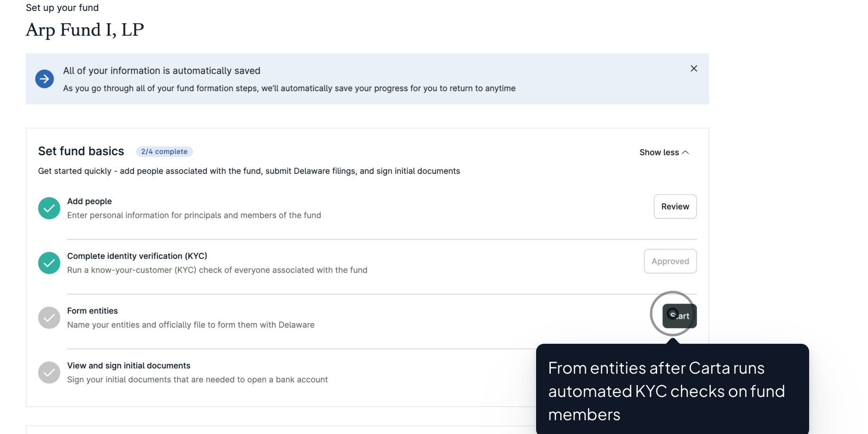The height and width of the screenshot is (434, 868).
Task: Click the 2/4 complete progress badge
Action: [164, 151]
